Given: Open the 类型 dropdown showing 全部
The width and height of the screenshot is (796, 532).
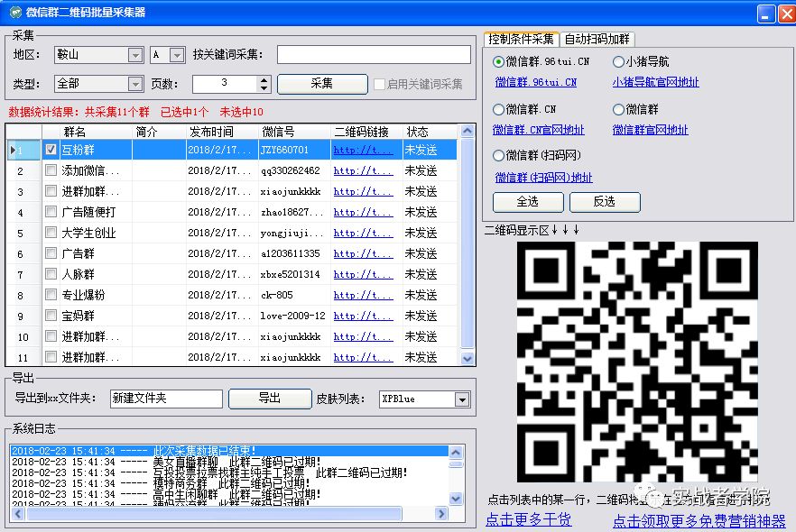Looking at the screenshot, I should [135, 84].
